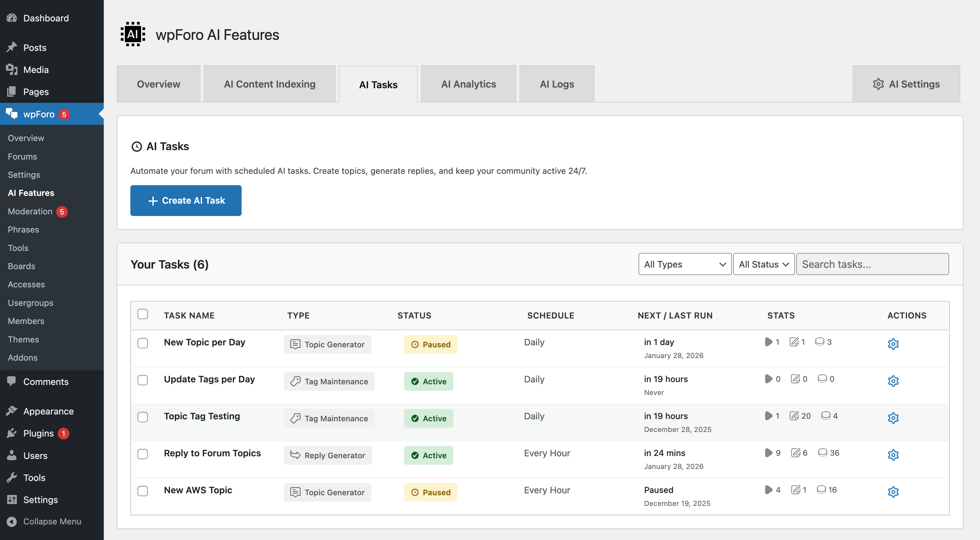The width and height of the screenshot is (980, 540).
Task: Open the Comments section from the sidebar
Action: (x=46, y=382)
